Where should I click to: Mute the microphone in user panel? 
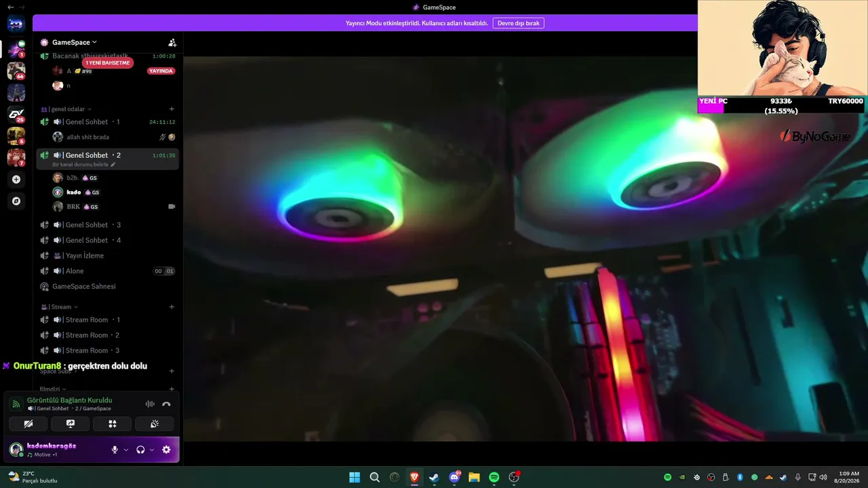coord(115,449)
